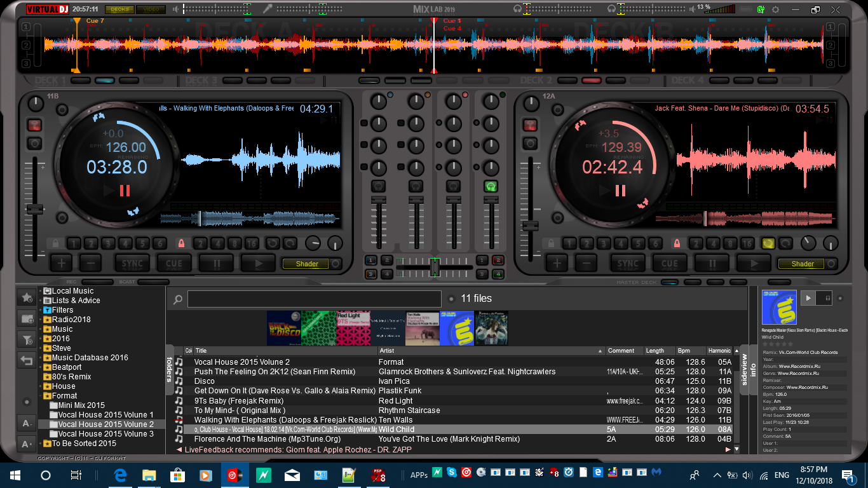Click the prelisten play button in info panel
The image size is (868, 488).
pos(808,297)
